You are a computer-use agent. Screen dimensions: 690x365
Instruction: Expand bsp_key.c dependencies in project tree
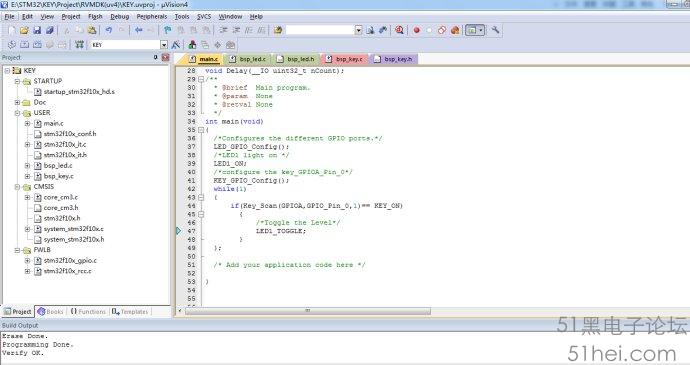coord(27,177)
